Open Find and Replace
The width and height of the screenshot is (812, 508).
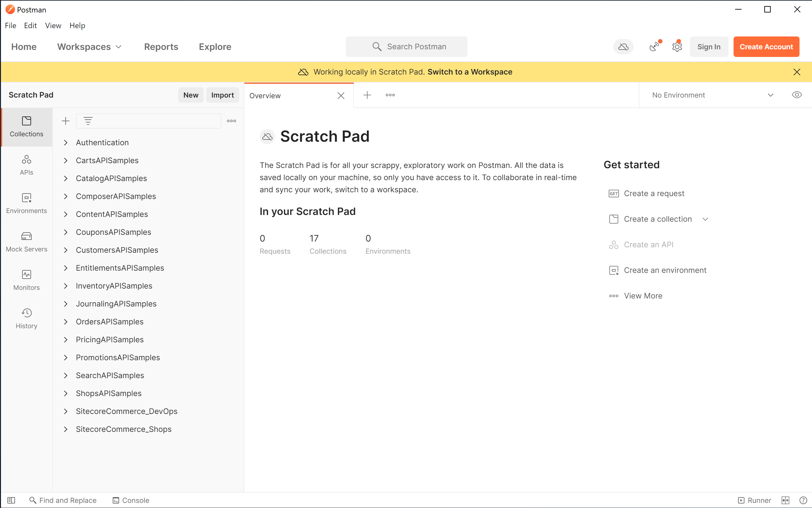(x=63, y=500)
